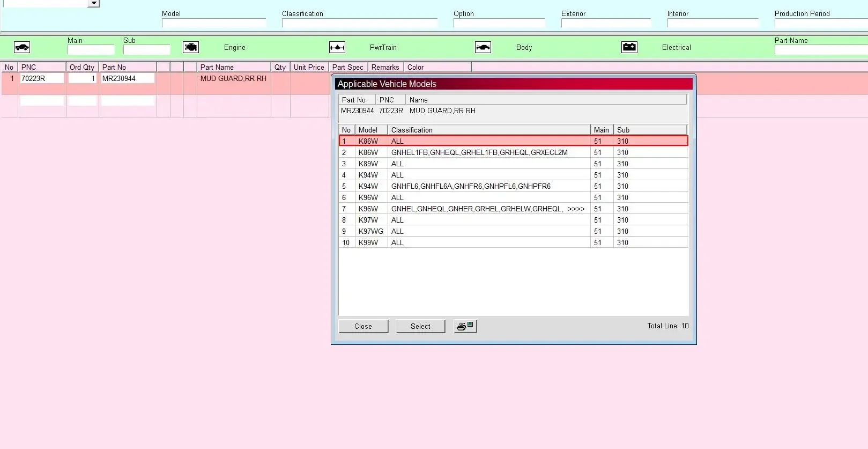Click the Sub group input field
868x449 pixels.
(x=146, y=50)
